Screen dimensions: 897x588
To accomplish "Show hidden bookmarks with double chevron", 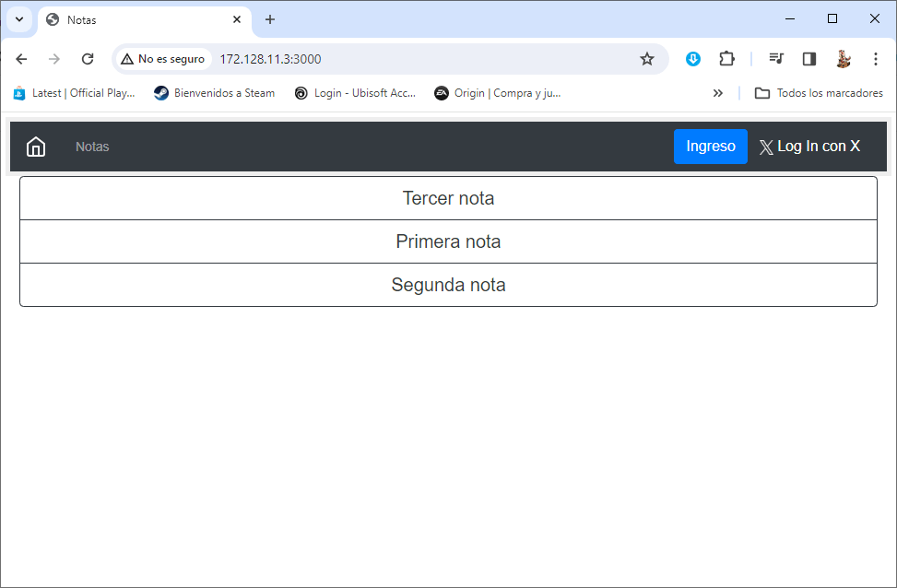I will coord(718,93).
